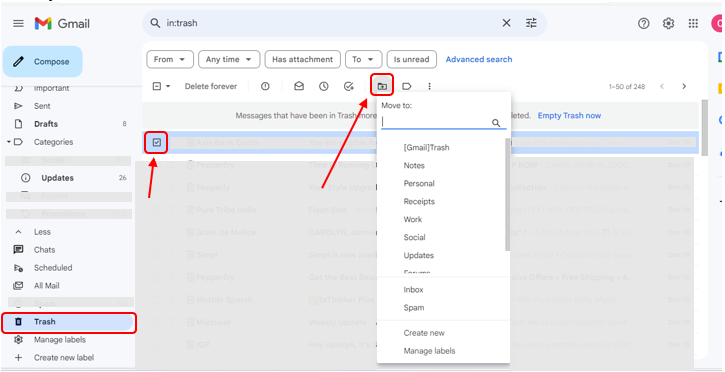Toggle the Has attachment filter
Screen dimensions: 725x372
pyautogui.click(x=302, y=60)
